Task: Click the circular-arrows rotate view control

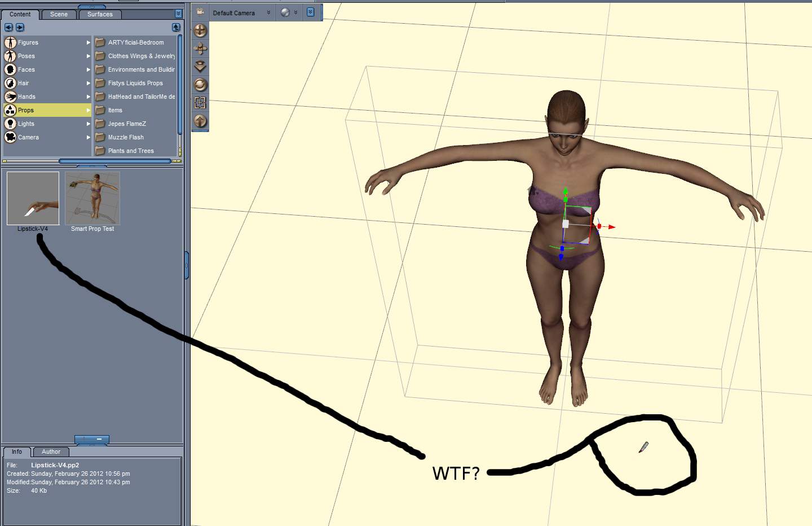Action: click(x=200, y=85)
